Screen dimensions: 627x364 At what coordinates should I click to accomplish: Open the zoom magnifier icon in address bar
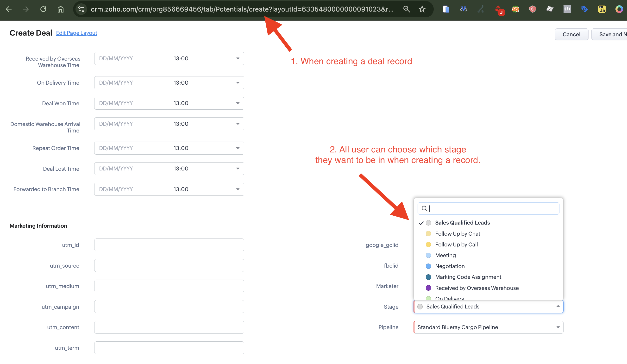pos(406,9)
